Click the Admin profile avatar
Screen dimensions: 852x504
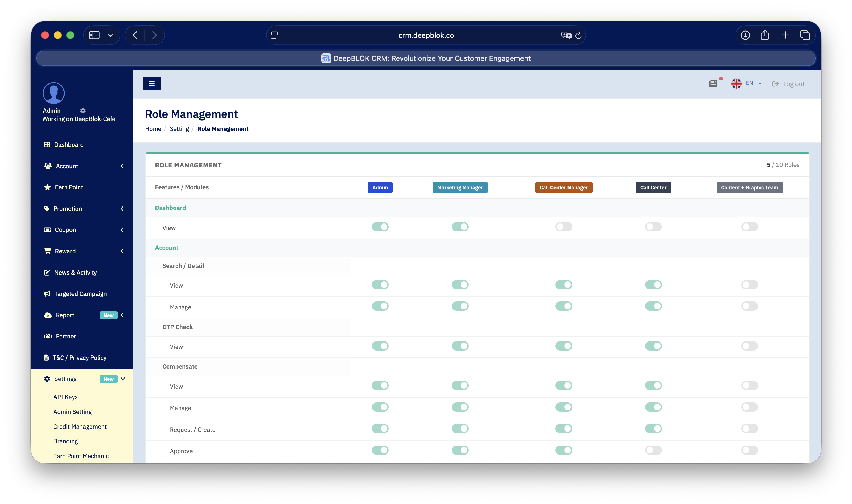tap(54, 93)
